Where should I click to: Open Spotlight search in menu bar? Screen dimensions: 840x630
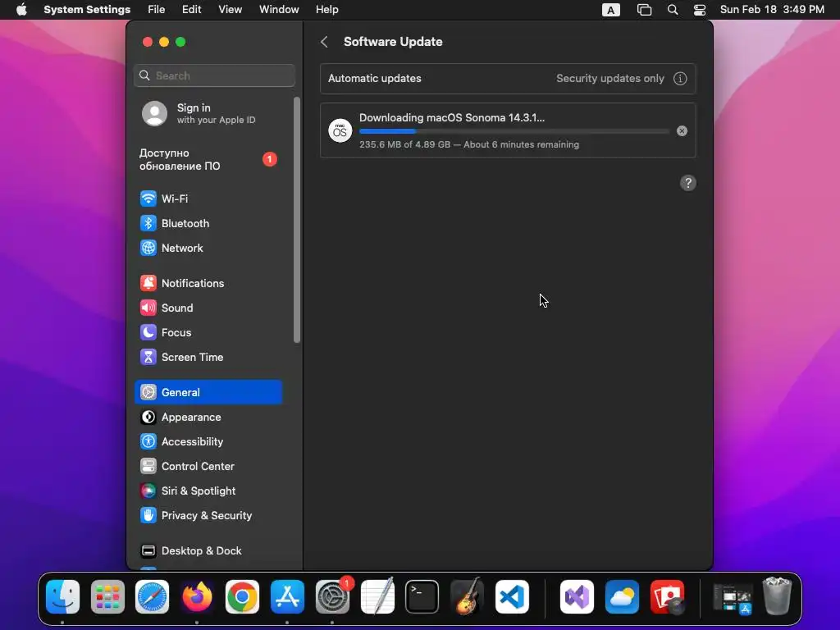(x=673, y=10)
